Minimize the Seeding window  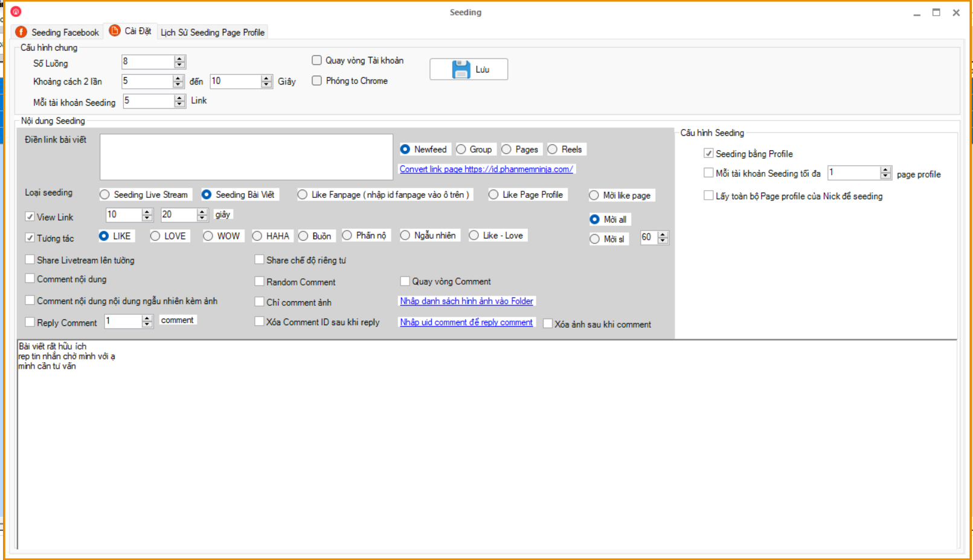(917, 13)
